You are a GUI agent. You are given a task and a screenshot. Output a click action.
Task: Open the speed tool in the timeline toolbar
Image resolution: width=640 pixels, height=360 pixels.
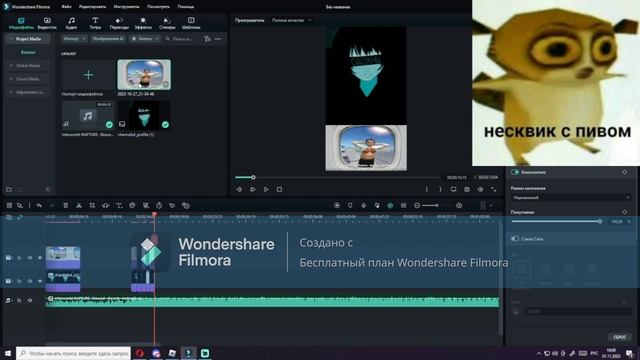[x=105, y=205]
